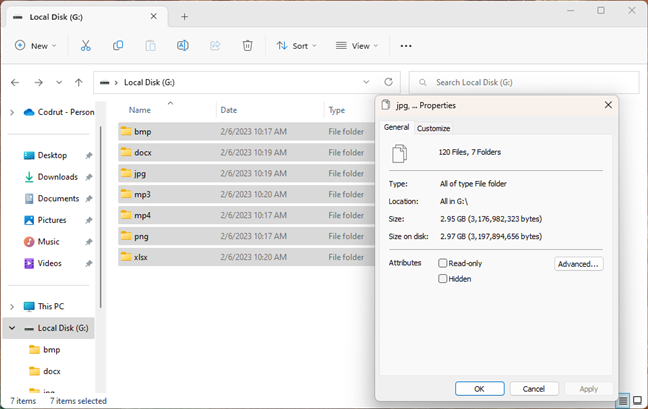
Task: Collapse the Local Disk (G:) tree node
Action: click(x=12, y=328)
